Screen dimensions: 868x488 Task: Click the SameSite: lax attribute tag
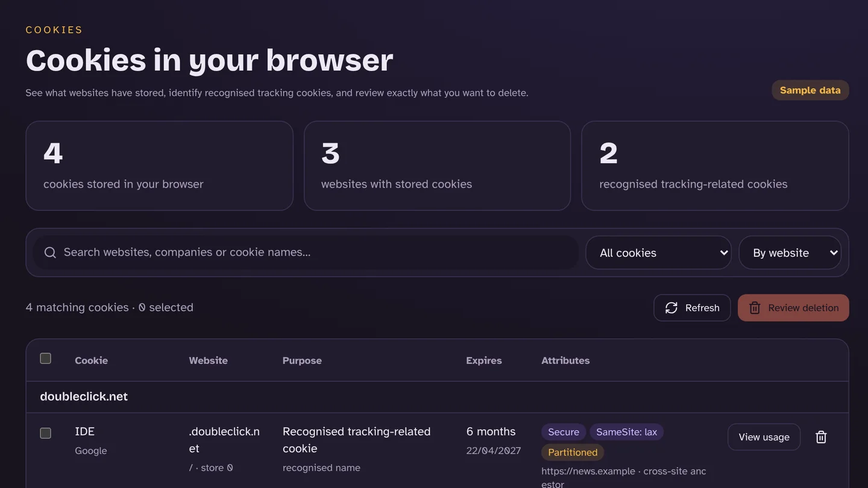tap(626, 432)
